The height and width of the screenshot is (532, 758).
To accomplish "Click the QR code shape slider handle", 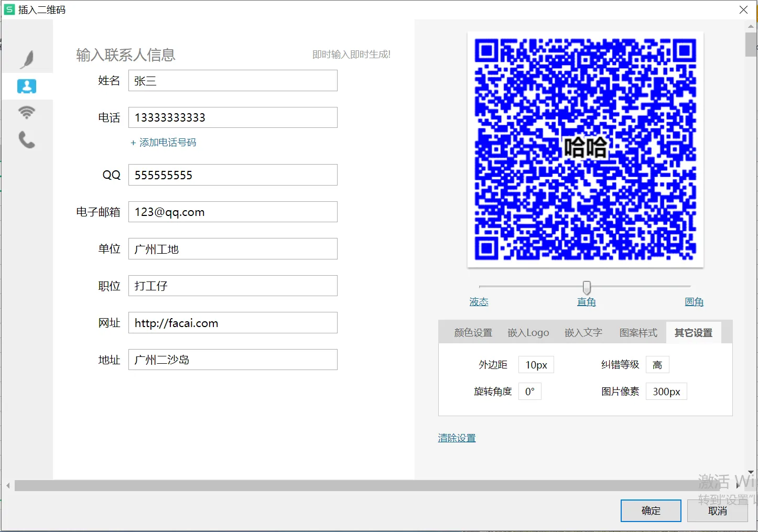I will (x=587, y=287).
